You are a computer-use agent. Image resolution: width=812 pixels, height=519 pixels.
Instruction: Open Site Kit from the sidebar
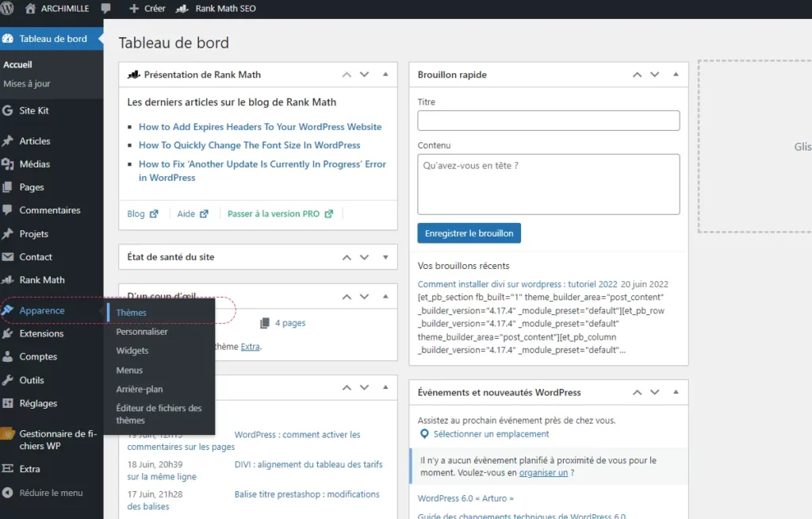tap(33, 110)
